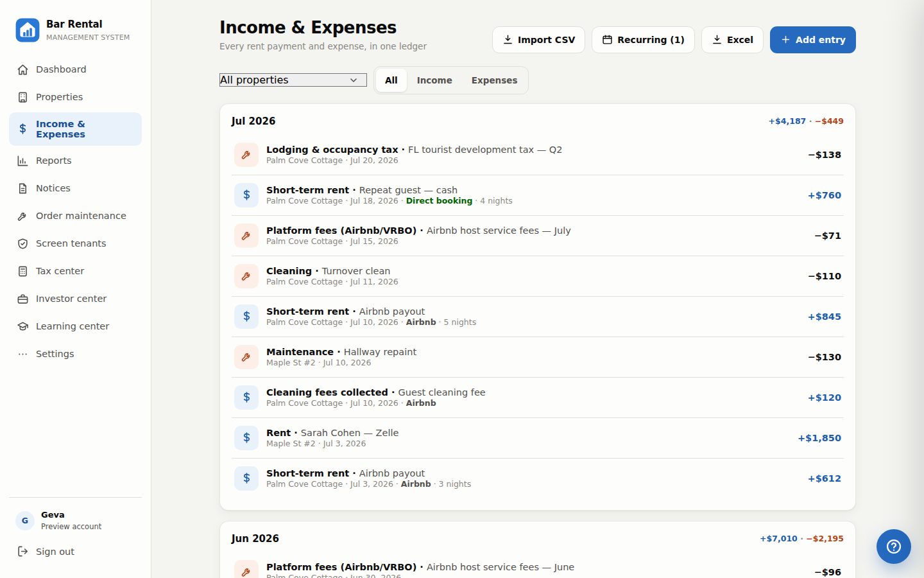Click the −$110 Cleaning amount

[x=825, y=276]
